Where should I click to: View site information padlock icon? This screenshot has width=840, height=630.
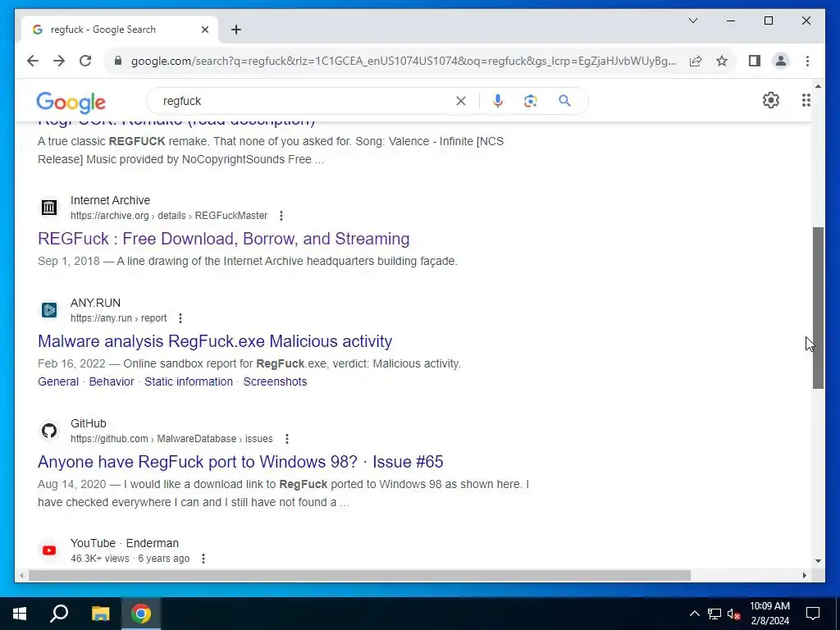(x=118, y=61)
